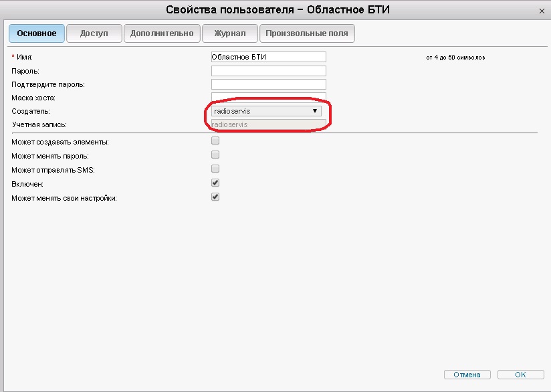Viewport: 551px width, 392px height.
Task: Click the greyed-out Учетная запись field
Action: (267, 124)
